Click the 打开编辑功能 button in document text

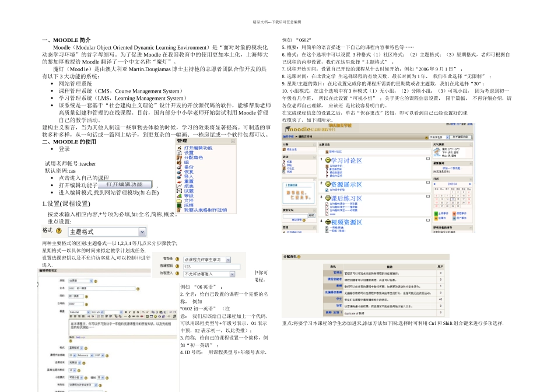pyautogui.click(x=124, y=184)
